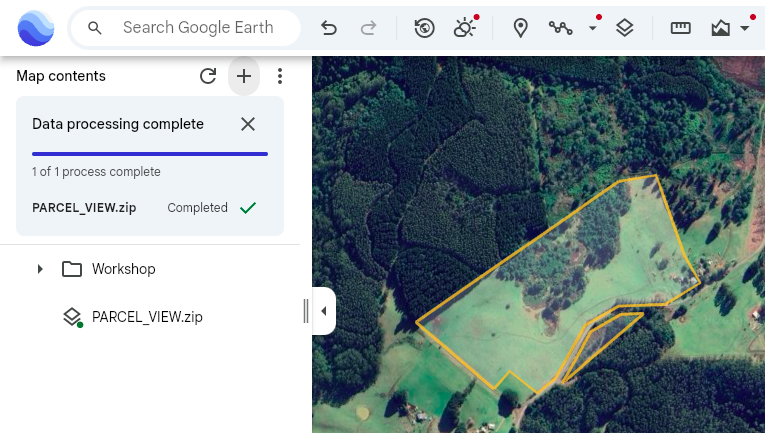Select the Workshop folder row

[150, 269]
